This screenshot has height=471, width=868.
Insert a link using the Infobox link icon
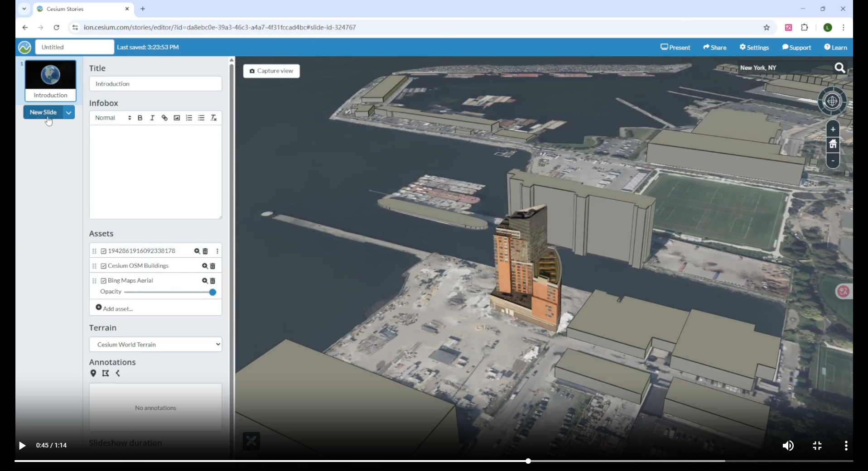click(x=164, y=118)
